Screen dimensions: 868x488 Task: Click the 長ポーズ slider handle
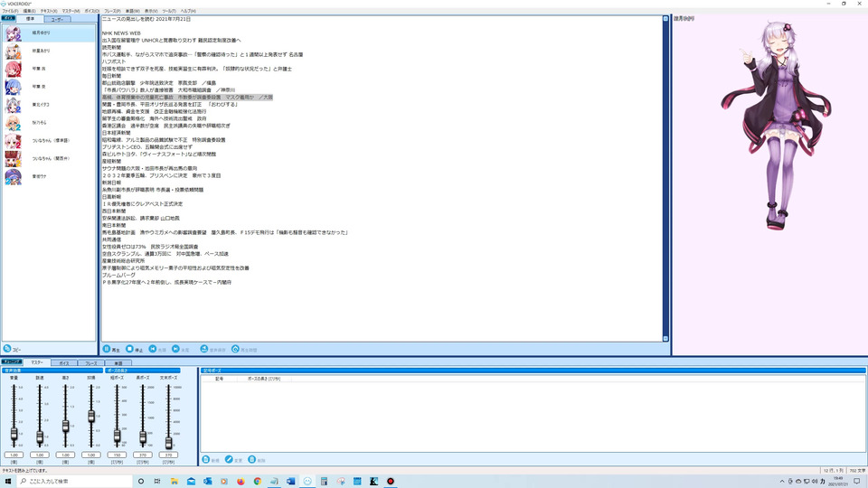pos(143,437)
